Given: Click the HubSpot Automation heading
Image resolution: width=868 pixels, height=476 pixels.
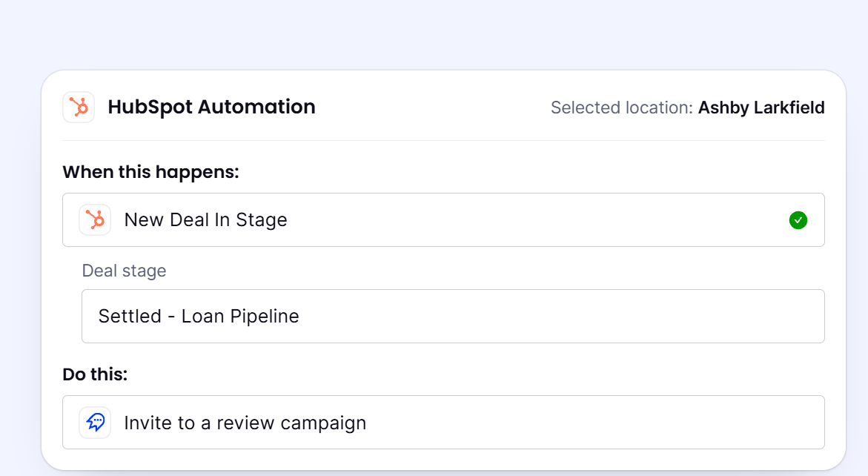Looking at the screenshot, I should click(211, 107).
